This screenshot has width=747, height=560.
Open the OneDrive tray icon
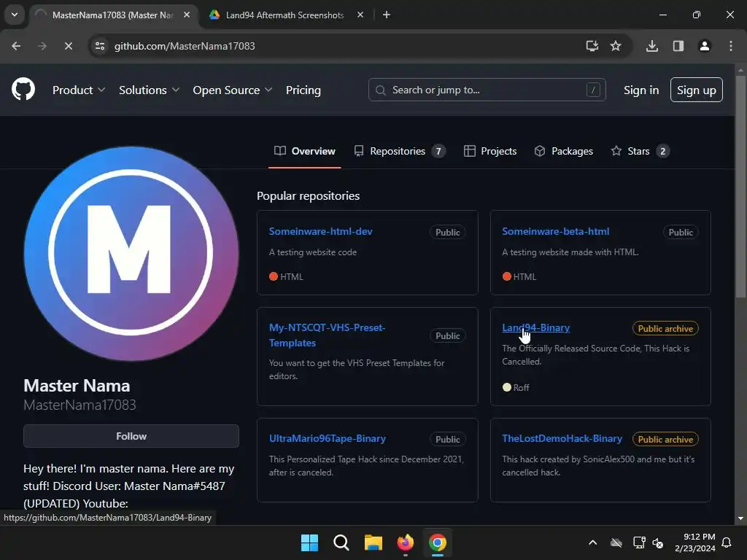616,542
